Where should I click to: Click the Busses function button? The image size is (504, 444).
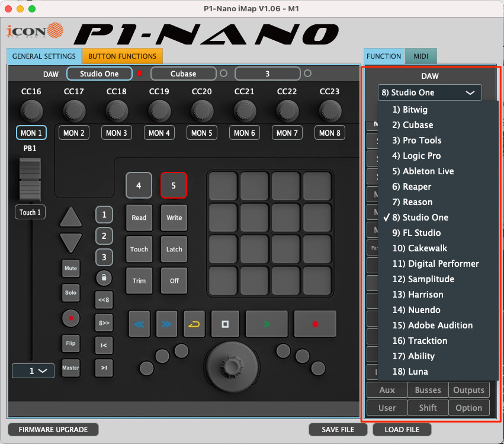[428, 390]
